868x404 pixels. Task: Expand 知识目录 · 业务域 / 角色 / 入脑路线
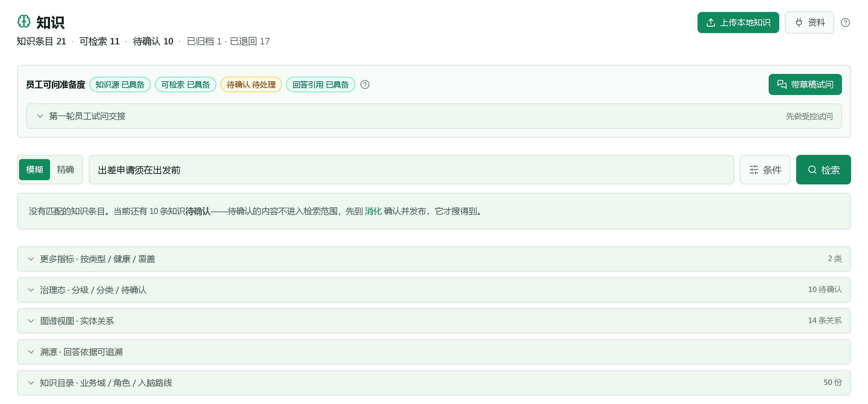point(434,383)
